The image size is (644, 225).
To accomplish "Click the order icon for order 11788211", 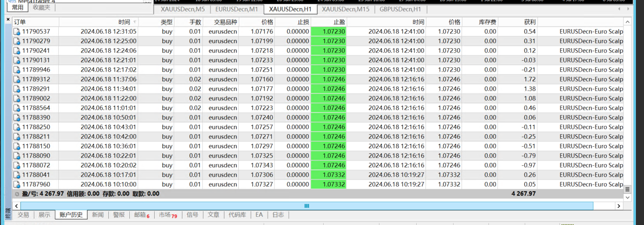I will 17,137.
